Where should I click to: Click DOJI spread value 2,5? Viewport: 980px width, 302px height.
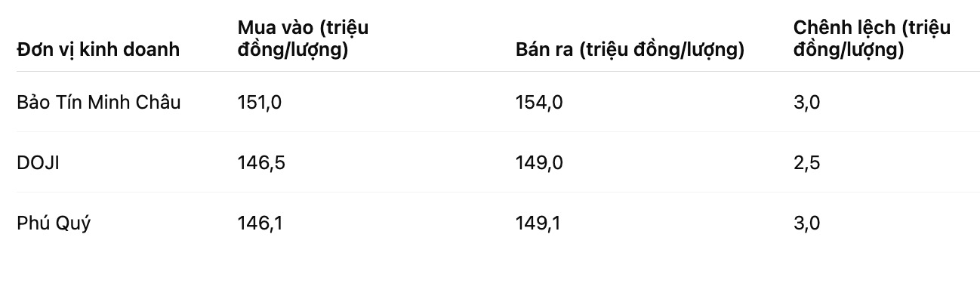pos(806,162)
